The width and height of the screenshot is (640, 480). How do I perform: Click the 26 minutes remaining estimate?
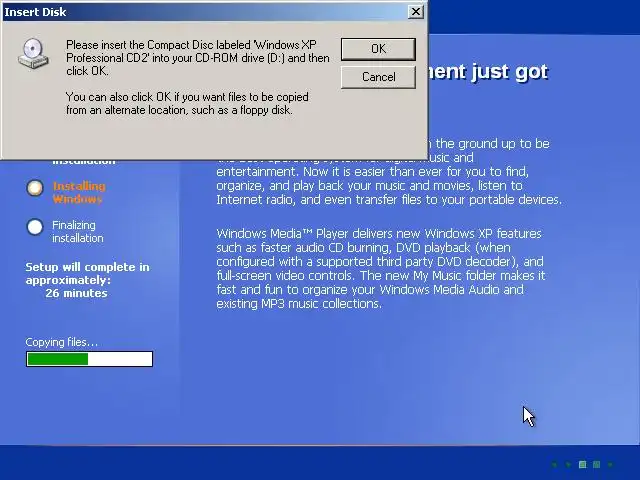pos(76,293)
